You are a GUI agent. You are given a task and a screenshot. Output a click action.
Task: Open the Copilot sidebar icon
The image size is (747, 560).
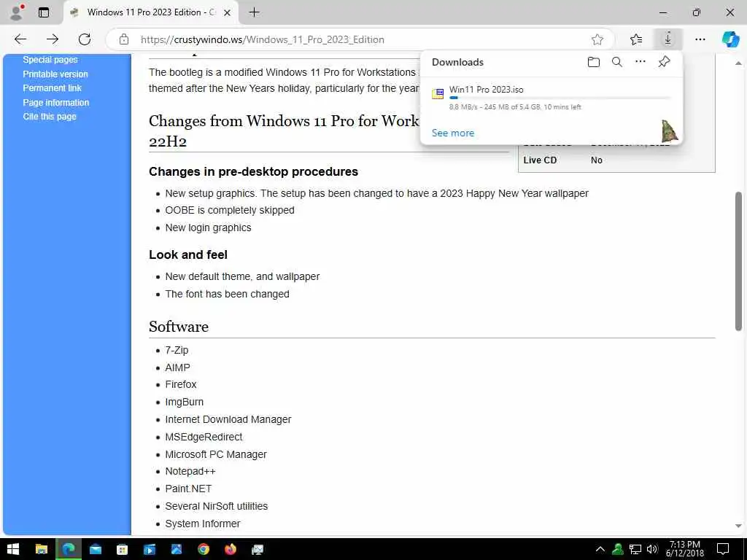coord(730,39)
